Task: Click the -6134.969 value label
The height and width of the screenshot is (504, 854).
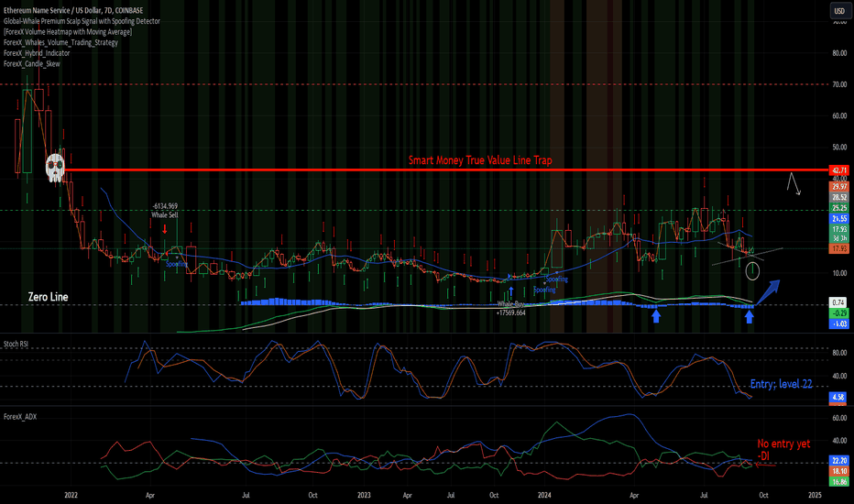Action: [x=165, y=206]
